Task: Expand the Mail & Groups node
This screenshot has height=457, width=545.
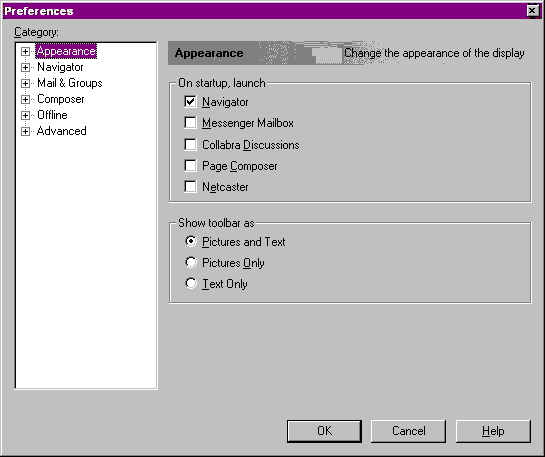Action: point(25,83)
